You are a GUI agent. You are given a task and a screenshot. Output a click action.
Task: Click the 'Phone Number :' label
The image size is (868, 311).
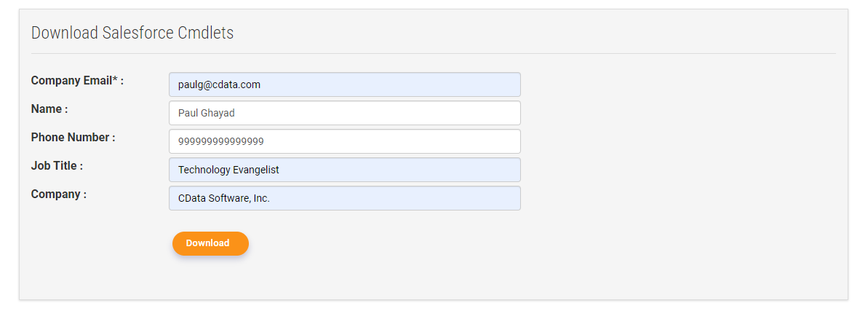pyautogui.click(x=73, y=137)
